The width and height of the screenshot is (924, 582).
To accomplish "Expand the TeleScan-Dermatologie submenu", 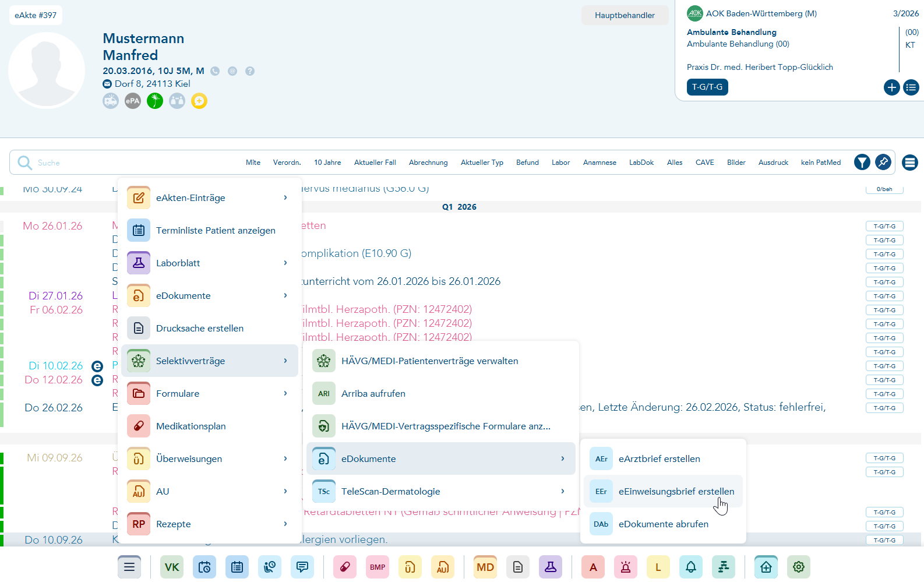I will click(441, 491).
